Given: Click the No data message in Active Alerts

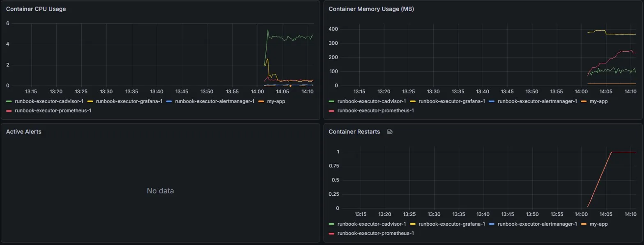Looking at the screenshot, I should coord(161,191).
